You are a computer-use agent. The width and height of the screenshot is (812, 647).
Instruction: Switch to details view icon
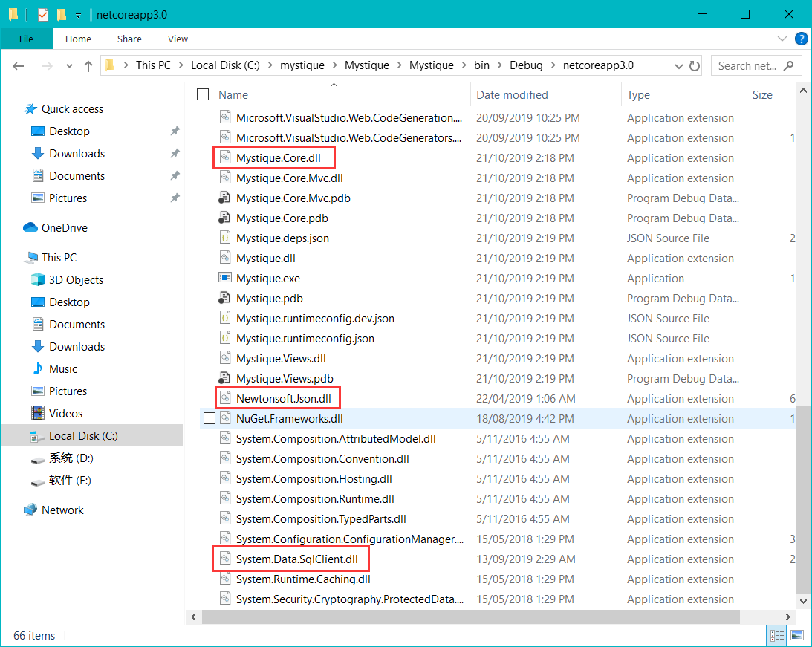(x=777, y=635)
